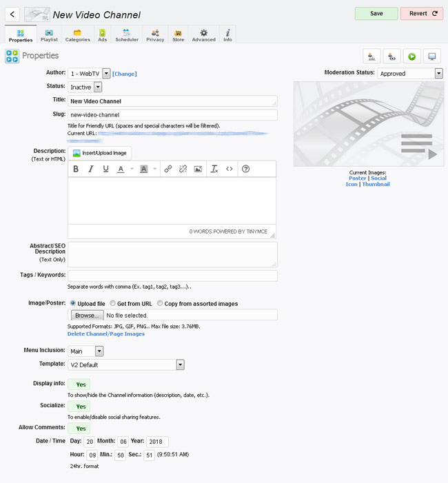Open the Social image link
Screen dimensions: 448x483
point(378,178)
